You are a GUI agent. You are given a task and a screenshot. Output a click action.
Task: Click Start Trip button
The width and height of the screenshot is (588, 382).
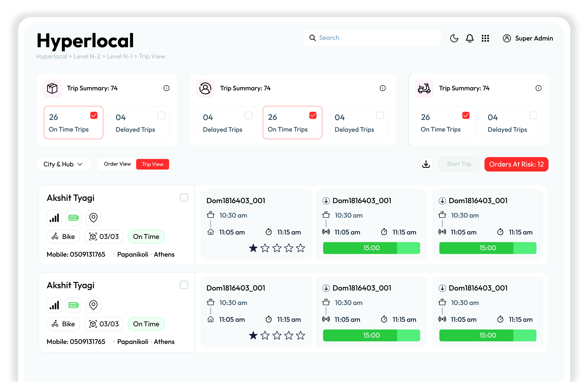click(459, 164)
